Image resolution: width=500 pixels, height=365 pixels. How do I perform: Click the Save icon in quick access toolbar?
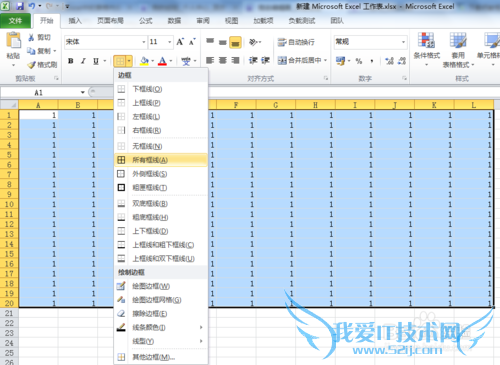pyautogui.click(x=20, y=6)
